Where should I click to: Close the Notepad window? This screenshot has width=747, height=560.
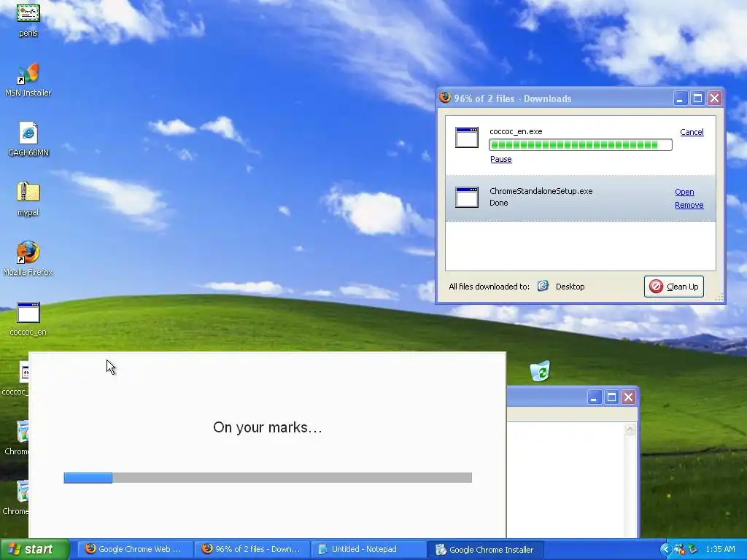(x=628, y=397)
